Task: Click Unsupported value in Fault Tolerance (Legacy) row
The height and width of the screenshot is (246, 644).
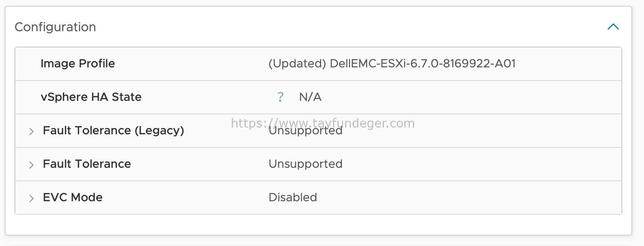Action: pos(305,131)
